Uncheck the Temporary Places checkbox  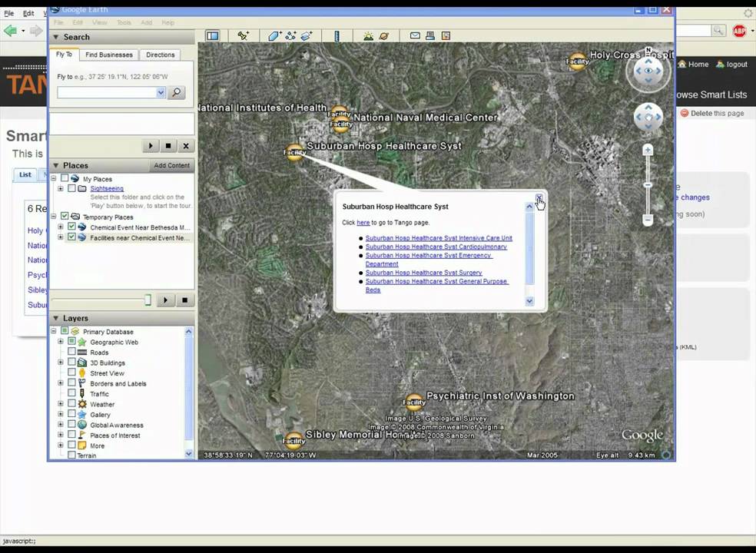(x=64, y=217)
